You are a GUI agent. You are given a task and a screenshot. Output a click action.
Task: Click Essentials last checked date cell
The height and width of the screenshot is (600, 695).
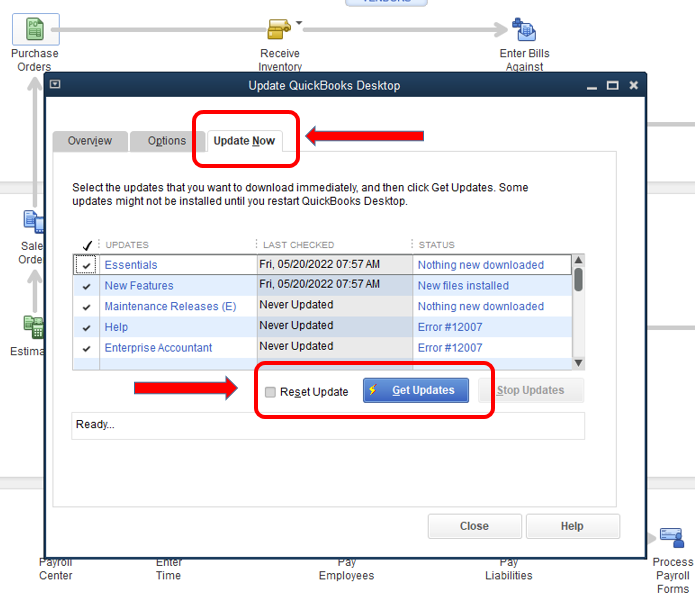pyautogui.click(x=335, y=265)
